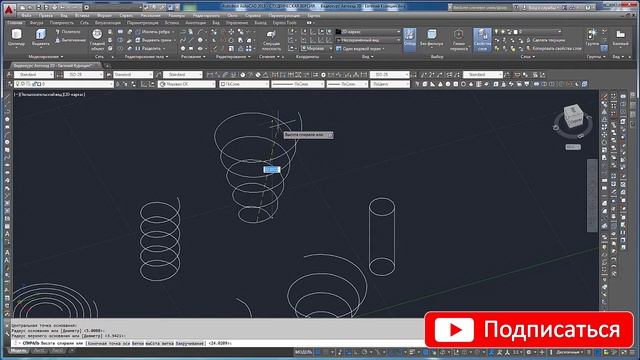640x360 pixels.
Task: Open the Один видовой экран dropdown
Action: point(361,49)
